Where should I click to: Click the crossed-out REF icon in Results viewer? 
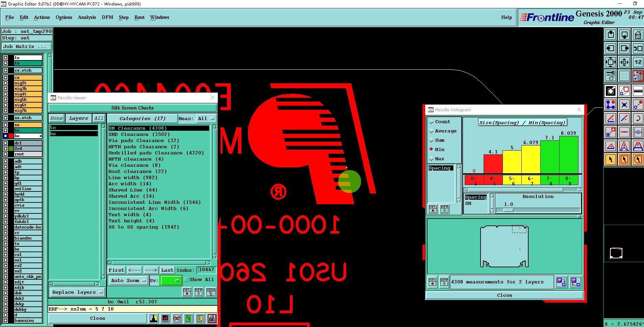(177, 318)
